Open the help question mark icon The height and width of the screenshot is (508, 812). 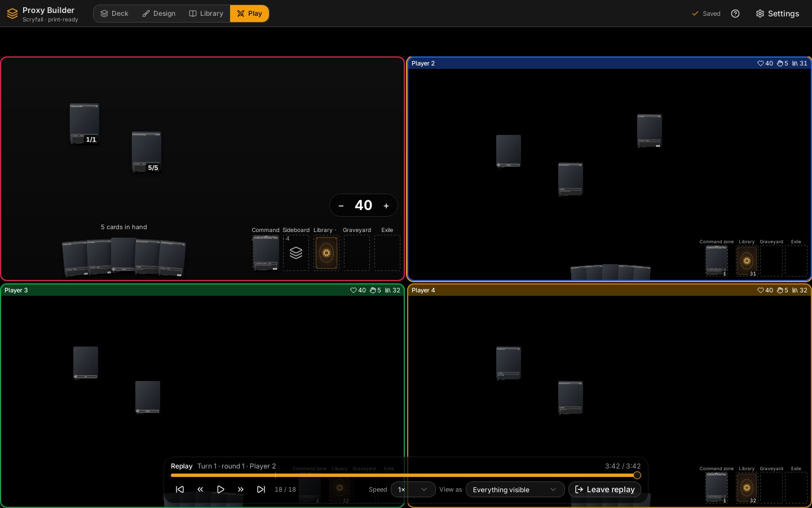[x=735, y=14]
